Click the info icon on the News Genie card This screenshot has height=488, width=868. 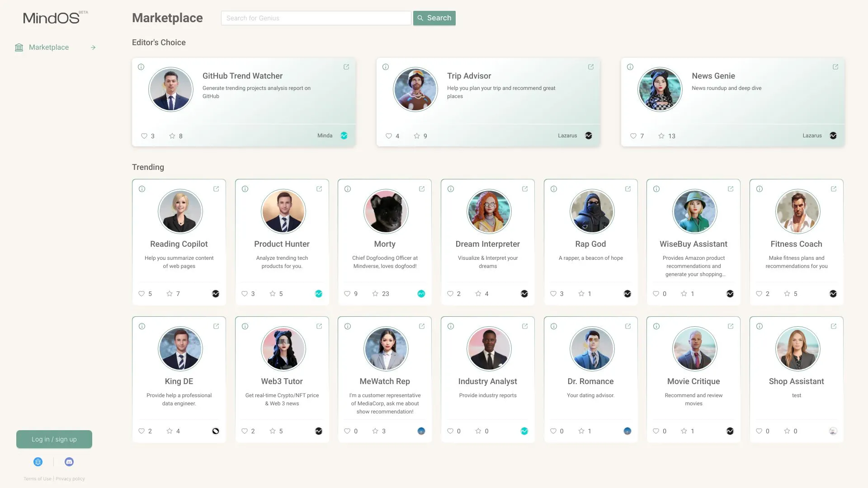click(630, 67)
